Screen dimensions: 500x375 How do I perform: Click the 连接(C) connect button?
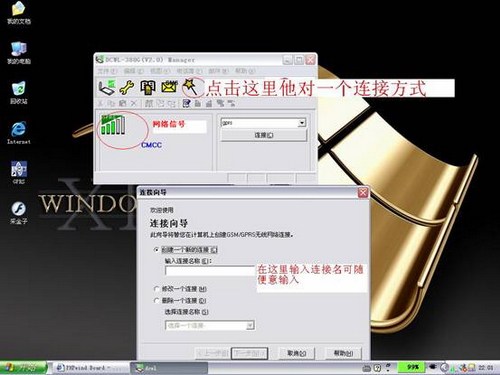coord(264,135)
